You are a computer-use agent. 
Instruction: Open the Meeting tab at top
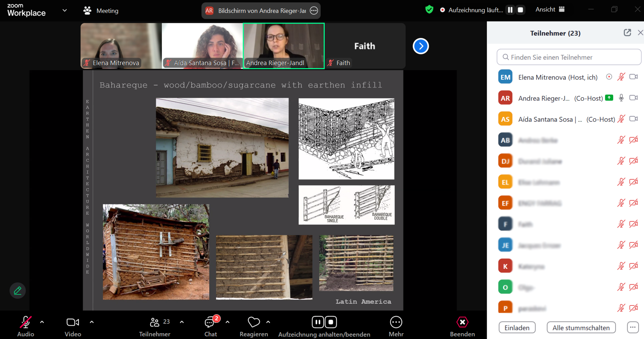(x=101, y=11)
